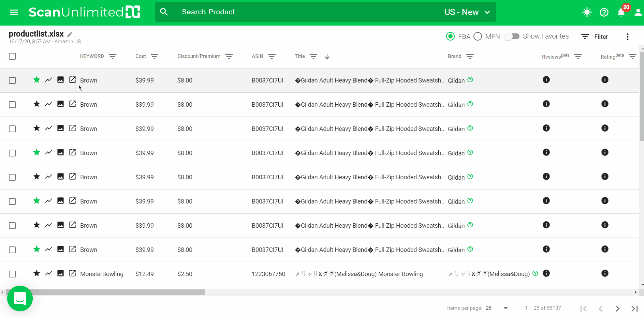The image size is (644, 317).
Task: Click the pencil icon to rename productlist.xlsx
Action: (70, 34)
